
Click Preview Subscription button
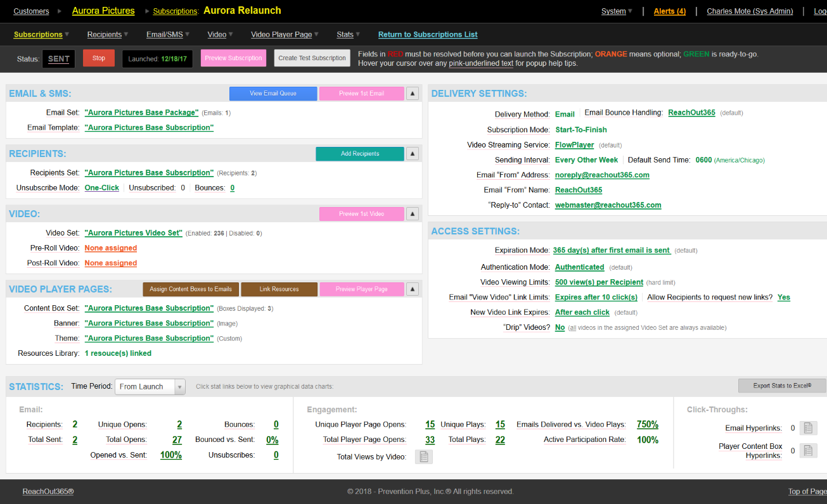coord(233,58)
